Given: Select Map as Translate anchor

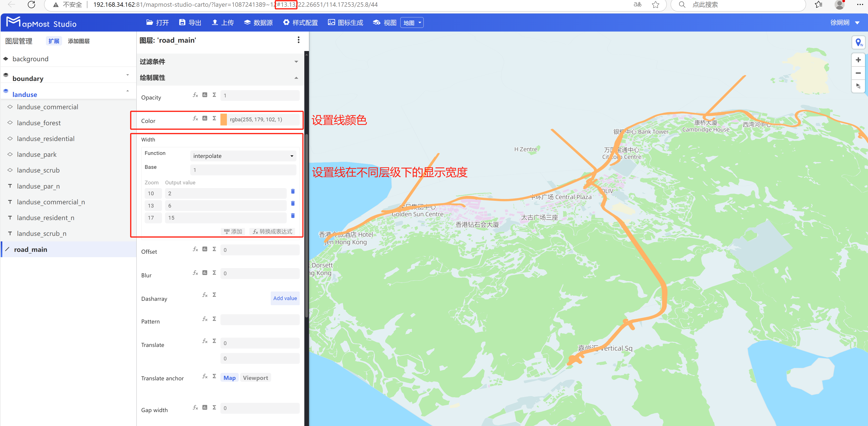Looking at the screenshot, I should click(x=229, y=378).
